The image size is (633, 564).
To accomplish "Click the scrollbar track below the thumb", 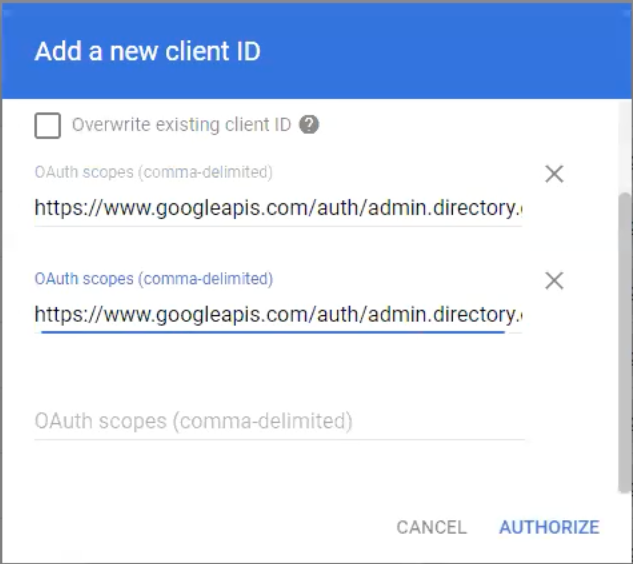I will 625,525.
